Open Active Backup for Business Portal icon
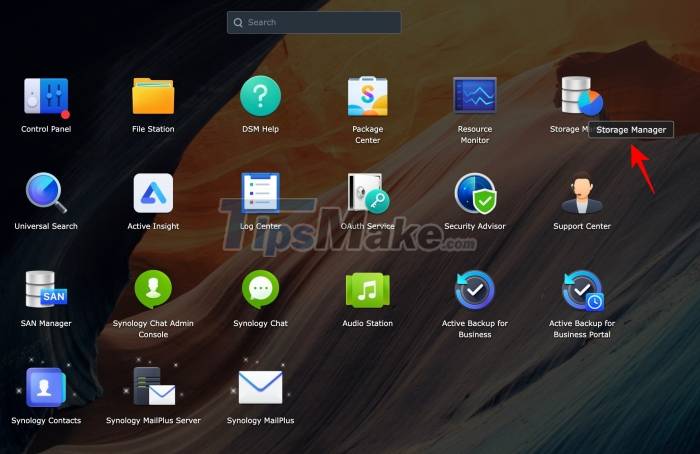Viewport: 700px width, 454px height. pos(583,290)
